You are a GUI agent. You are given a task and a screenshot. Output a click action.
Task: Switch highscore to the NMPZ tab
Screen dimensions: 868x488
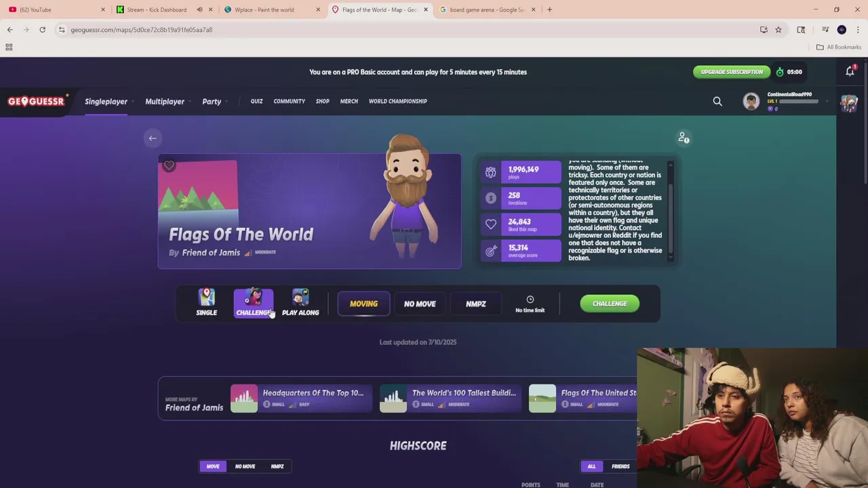(x=277, y=466)
